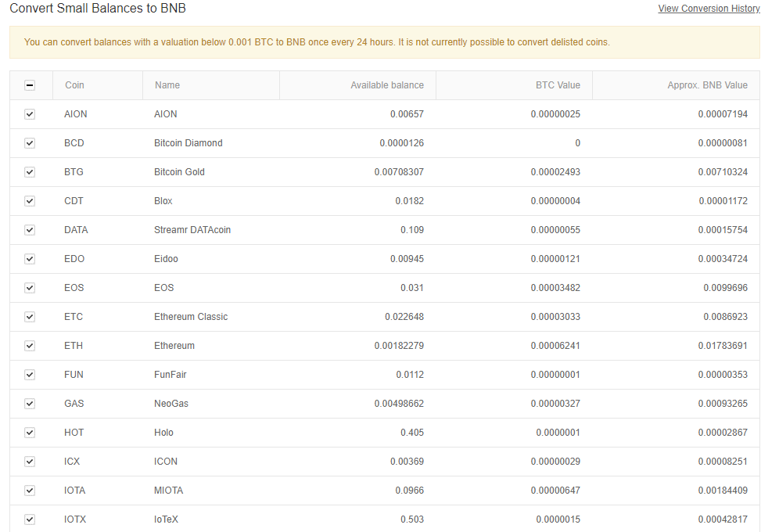Deselect the BTG Bitcoin Gold checkbox
The height and width of the screenshot is (532, 779).
(30, 172)
